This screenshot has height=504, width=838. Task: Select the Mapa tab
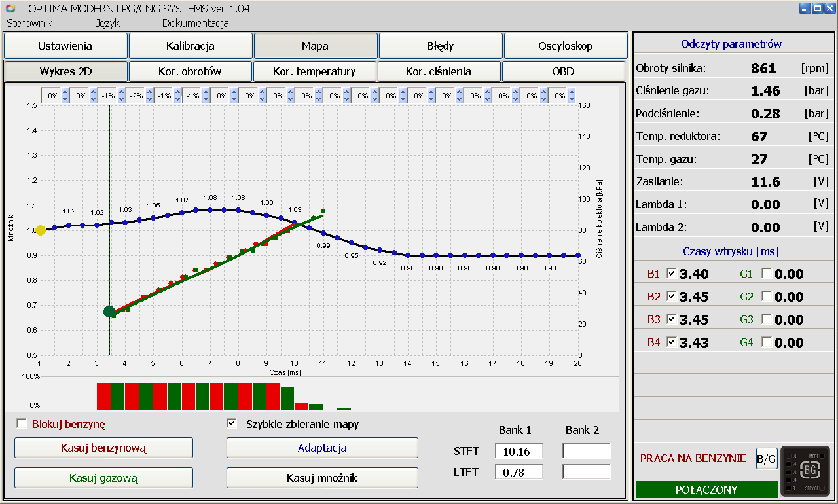click(x=316, y=46)
